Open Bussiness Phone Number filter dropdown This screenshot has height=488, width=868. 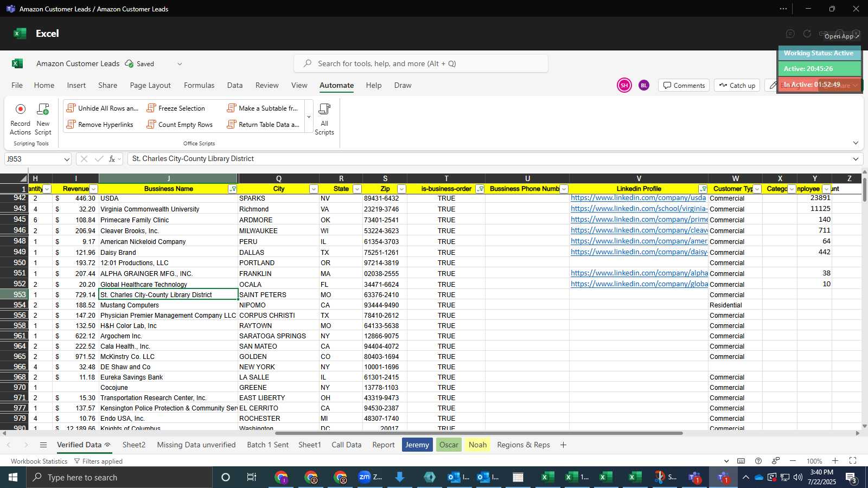tap(564, 189)
